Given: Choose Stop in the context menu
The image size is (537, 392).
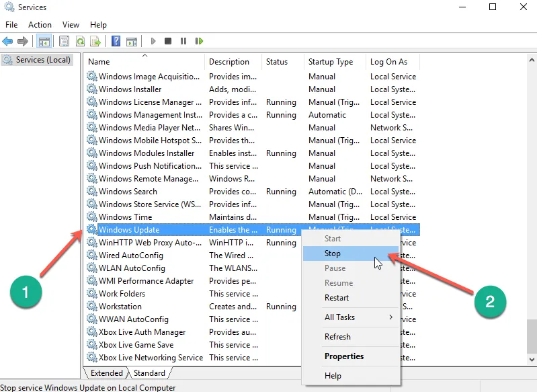Looking at the screenshot, I should tap(333, 253).
